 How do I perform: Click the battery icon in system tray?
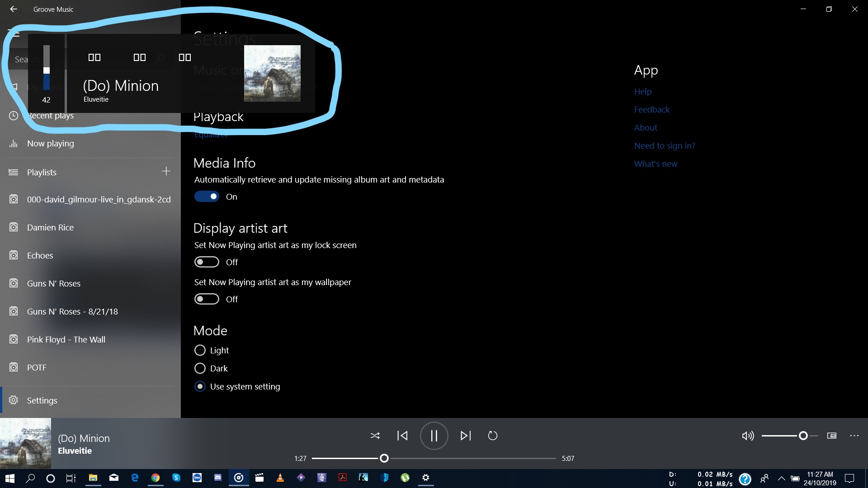[x=795, y=478]
